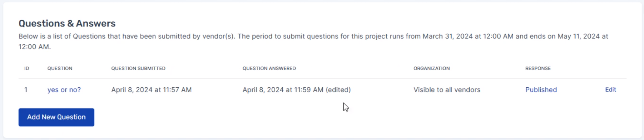The width and height of the screenshot is (644, 140).
Task: Select the QUESTION SUBMITTED column header
Action: (138, 68)
